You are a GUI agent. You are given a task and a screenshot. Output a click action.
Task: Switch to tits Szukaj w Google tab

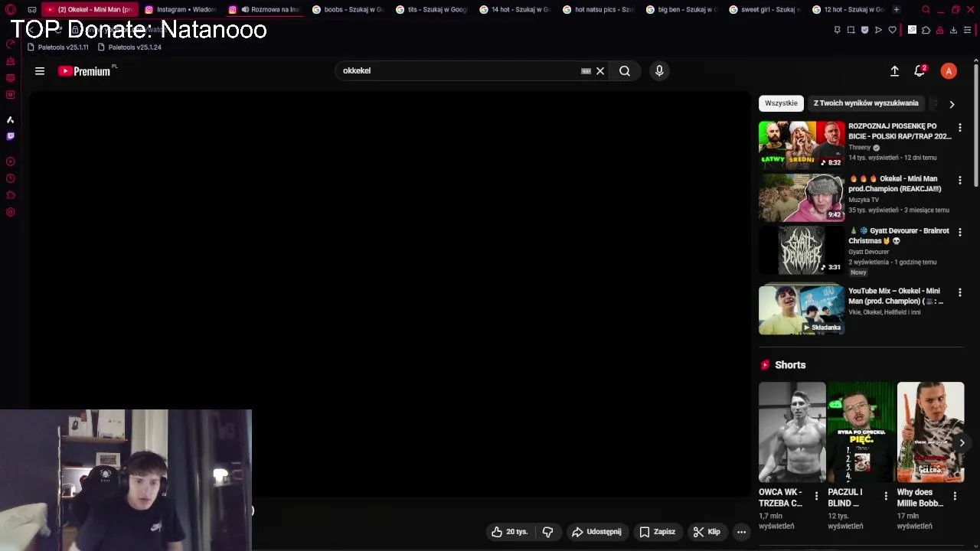[431, 9]
